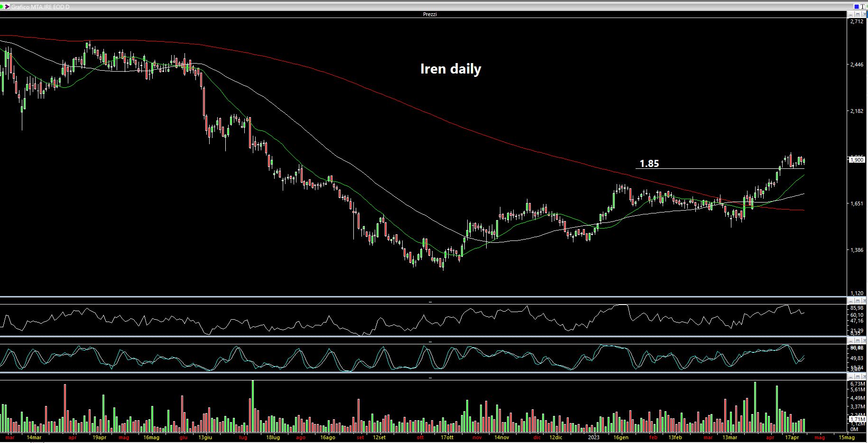Screen dimensions: 868x443
Task: Click the 1,651 price axis label
Action: [x=857, y=204]
